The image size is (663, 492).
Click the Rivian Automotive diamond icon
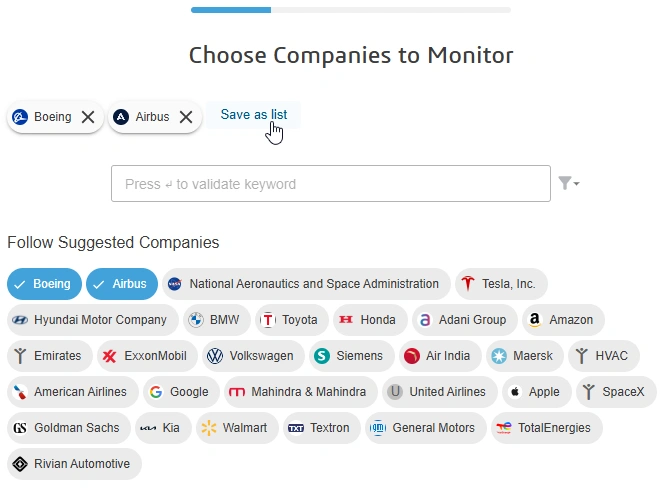point(20,464)
